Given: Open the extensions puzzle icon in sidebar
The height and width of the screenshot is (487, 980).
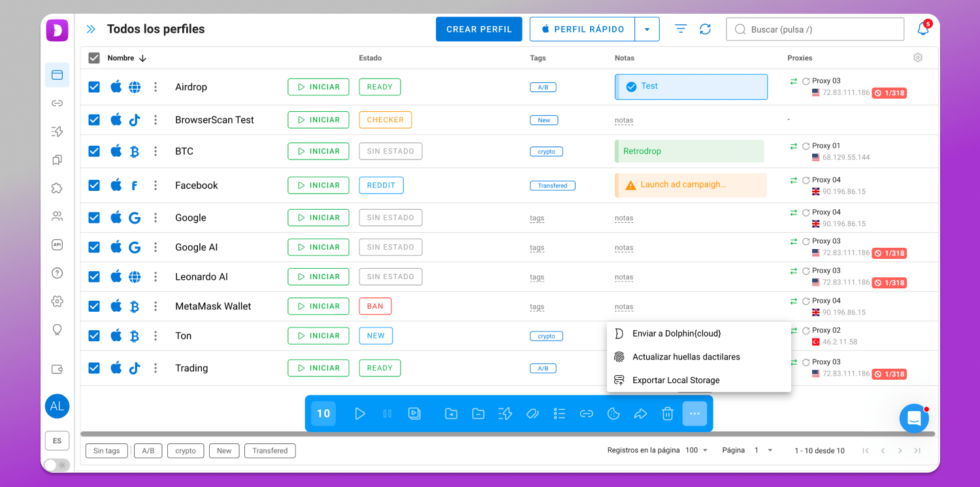Looking at the screenshot, I should pyautogui.click(x=57, y=188).
